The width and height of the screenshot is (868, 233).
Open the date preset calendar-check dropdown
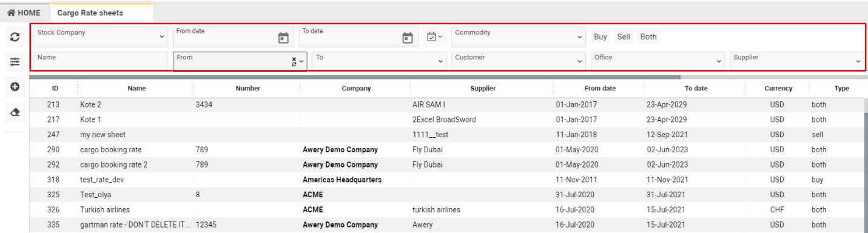click(x=434, y=37)
